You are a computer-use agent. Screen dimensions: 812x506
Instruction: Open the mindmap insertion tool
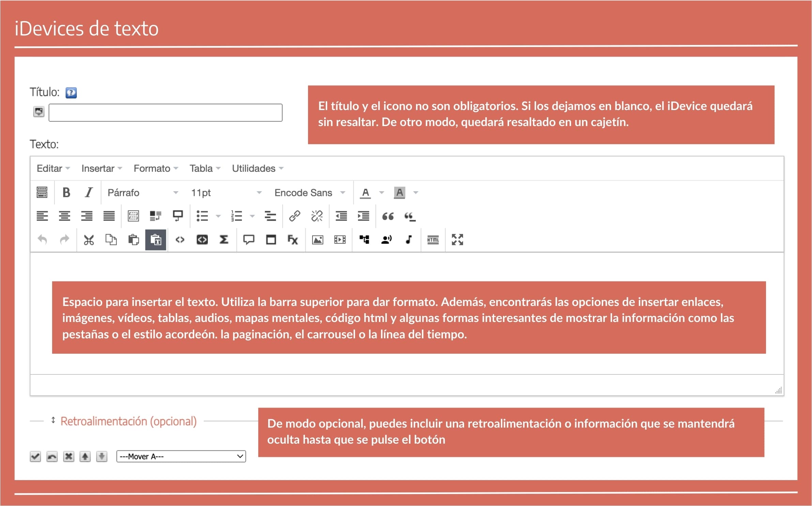coord(365,240)
